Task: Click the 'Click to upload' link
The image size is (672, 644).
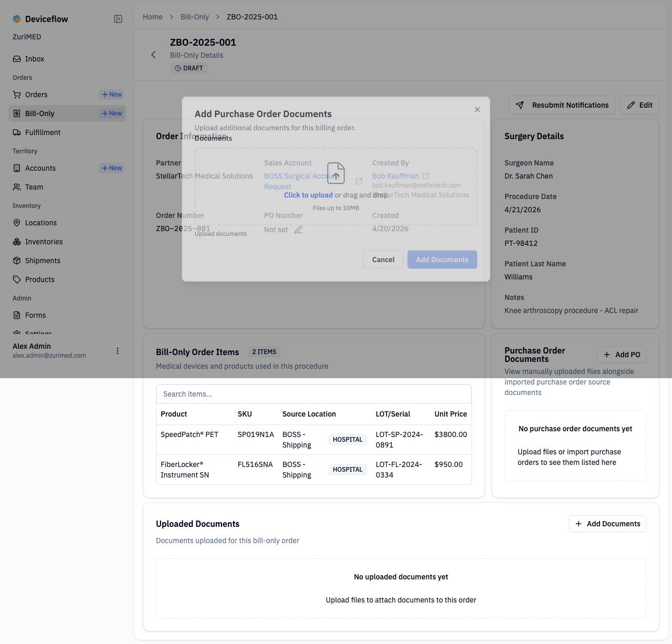Action: [x=308, y=195]
